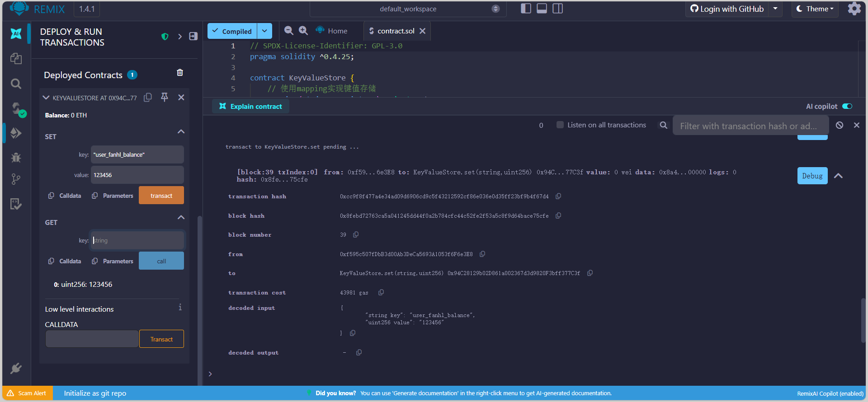
Task: Click the orange transact button
Action: click(161, 196)
